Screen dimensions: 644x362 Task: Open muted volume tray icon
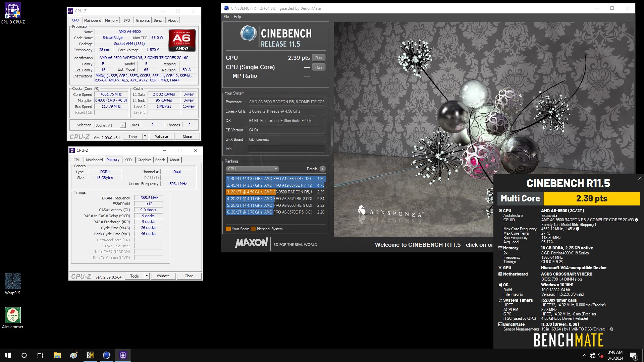(601, 355)
